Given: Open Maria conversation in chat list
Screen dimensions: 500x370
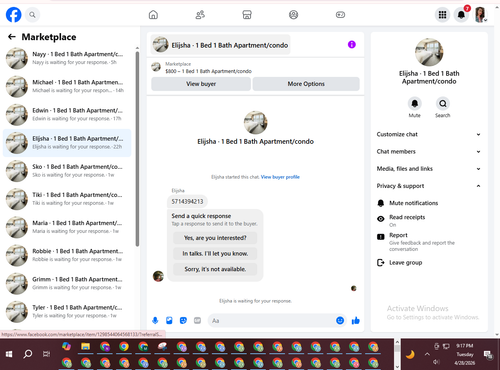Looking at the screenshot, I should point(67,227).
